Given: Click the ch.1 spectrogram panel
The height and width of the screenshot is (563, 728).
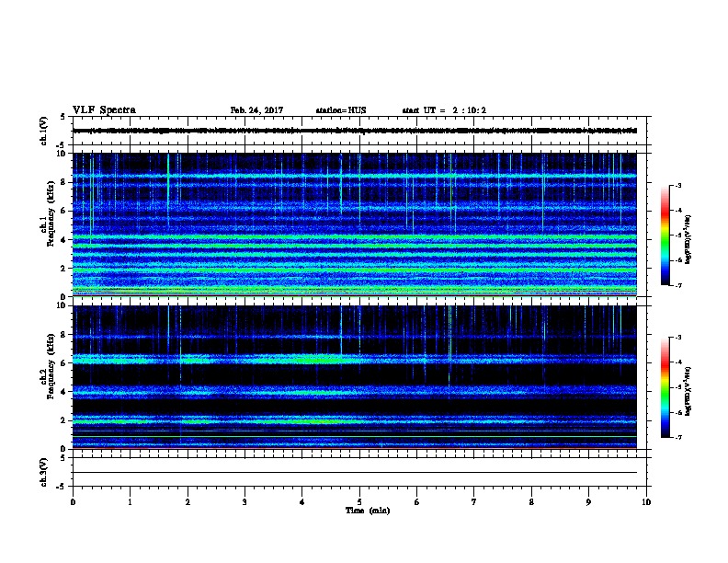Looking at the screenshot, I should (355, 224).
